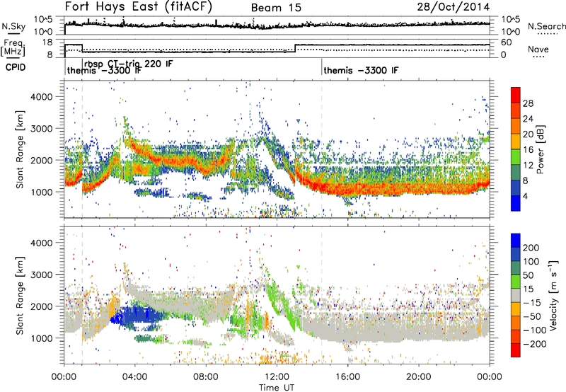The width and height of the screenshot is (566, 392).
Task: Click the "04:00" time tick label
Action: [135, 377]
